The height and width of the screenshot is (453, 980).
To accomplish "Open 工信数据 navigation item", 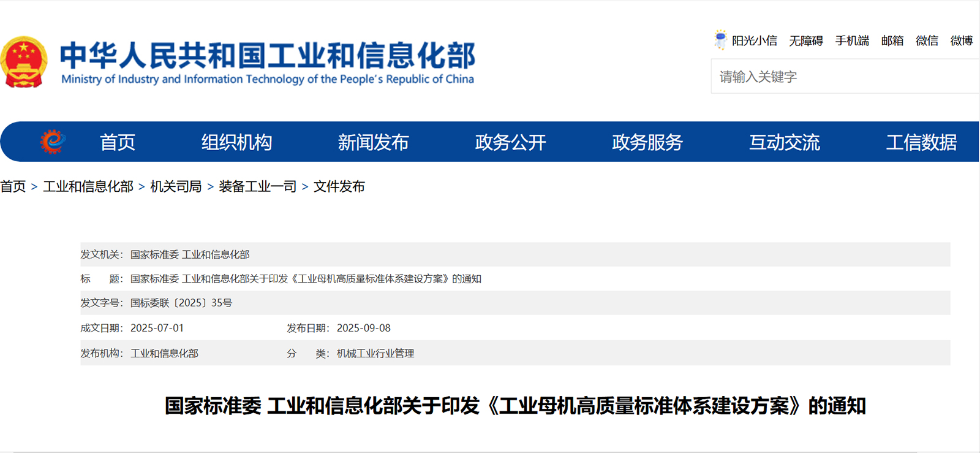I will [x=921, y=142].
